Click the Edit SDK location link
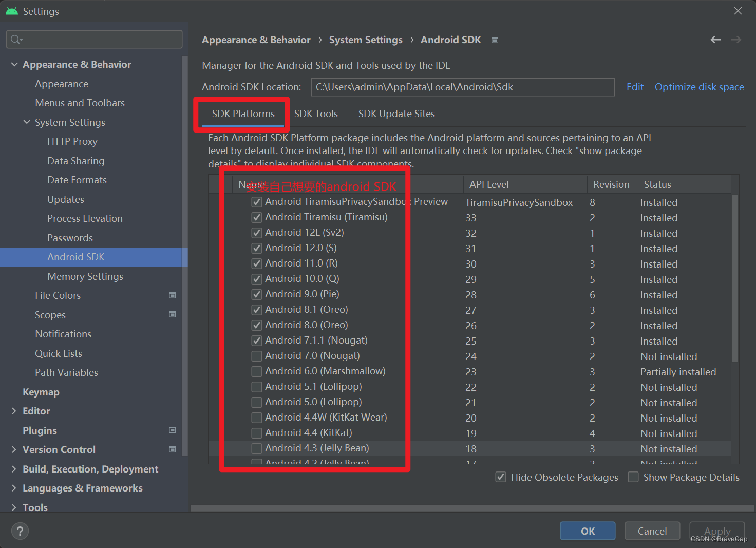The height and width of the screenshot is (548, 756). [x=635, y=87]
